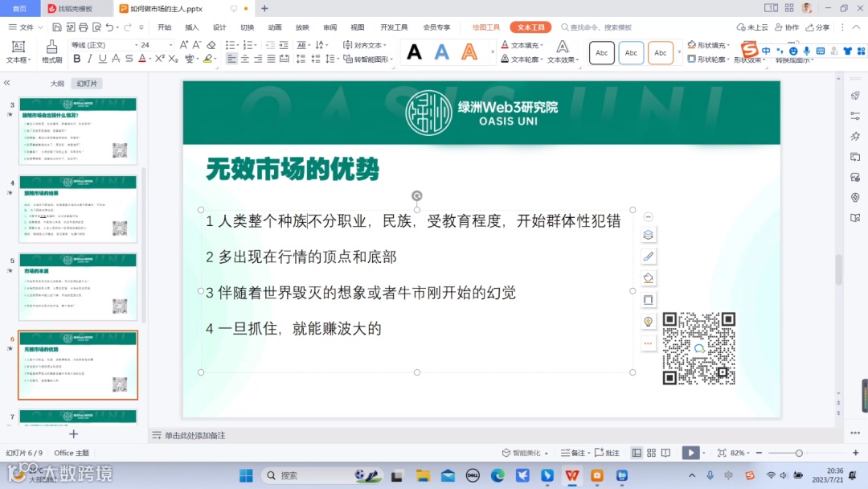Viewport: 868px width, 489px height.
Task: Open the 形状填充 shape fill dropdown
Action: click(x=709, y=45)
